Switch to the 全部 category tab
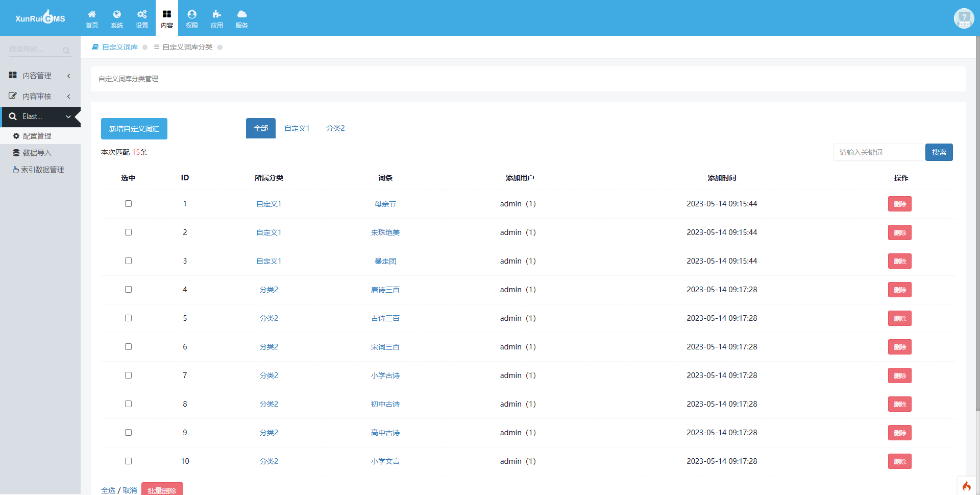Screen dimensions: 980x495 pos(261,128)
